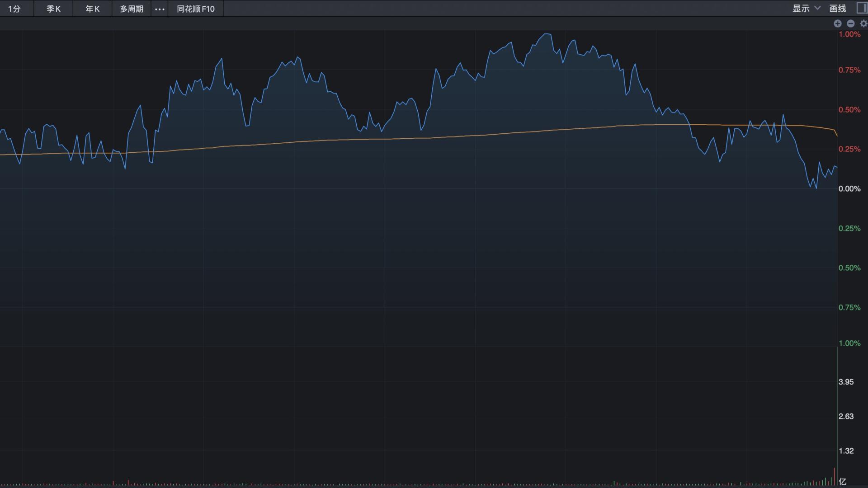Screen dimensions: 868x488
Task: Select the 年K period tab
Action: pos(92,9)
